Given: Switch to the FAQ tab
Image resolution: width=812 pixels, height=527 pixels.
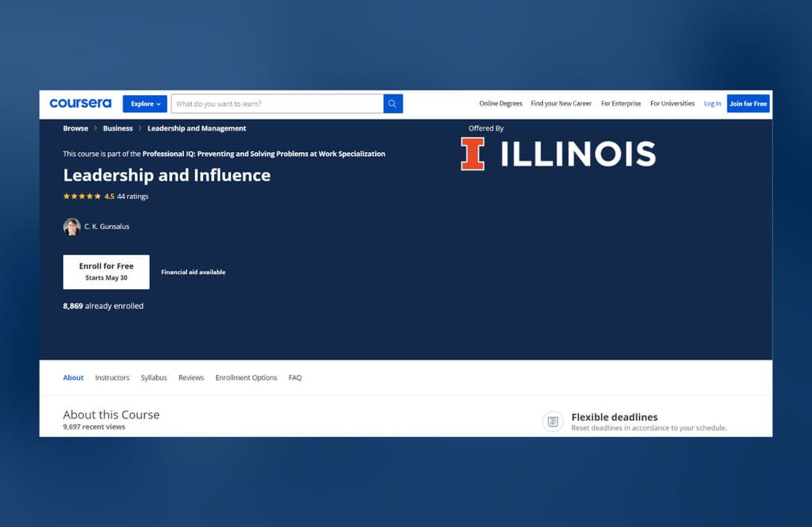Looking at the screenshot, I should 295,377.
